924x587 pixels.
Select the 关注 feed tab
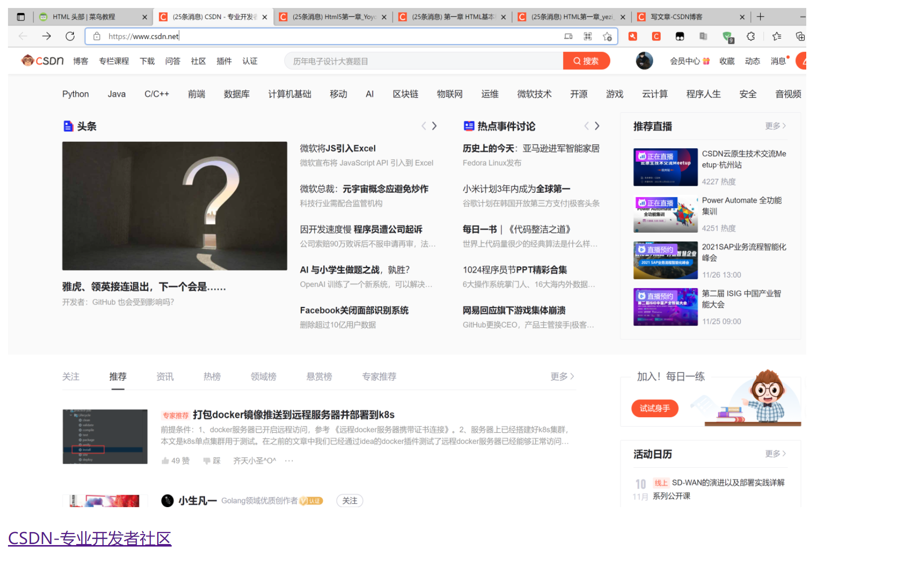point(71,376)
